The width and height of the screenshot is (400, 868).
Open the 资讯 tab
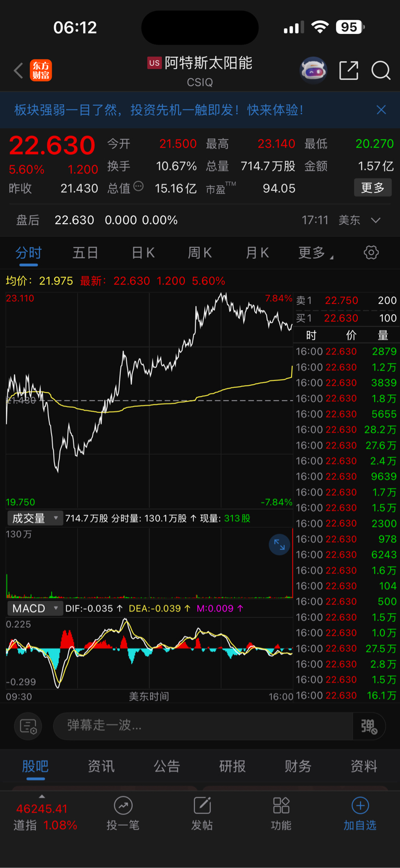click(x=101, y=766)
